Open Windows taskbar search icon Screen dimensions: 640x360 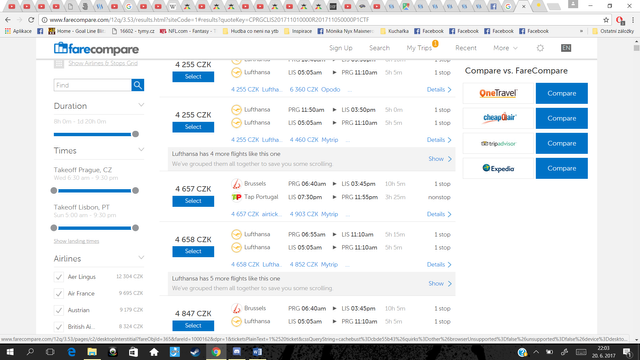[x=30, y=352]
